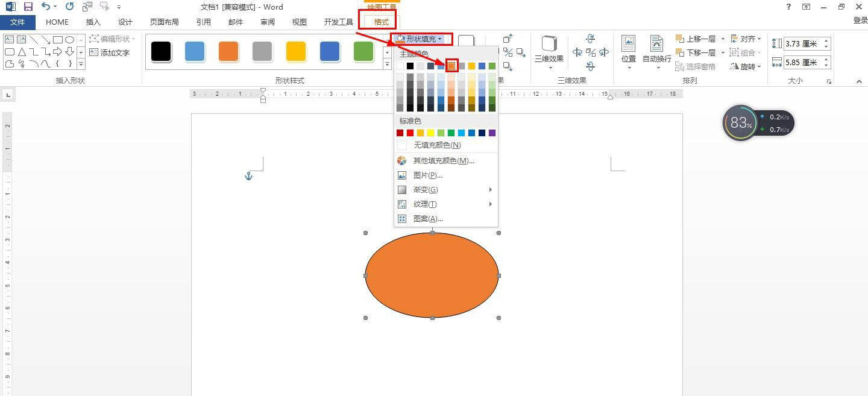Pick standard red color swatch
This screenshot has height=396, width=868.
pyautogui.click(x=410, y=133)
